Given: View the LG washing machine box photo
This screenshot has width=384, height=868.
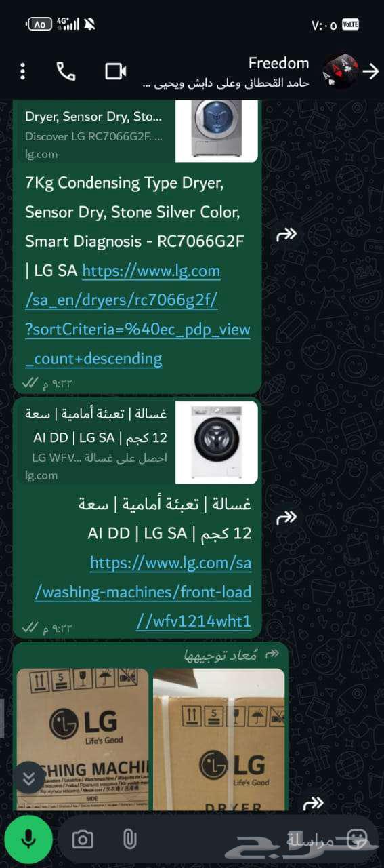Looking at the screenshot, I should click(83, 739).
